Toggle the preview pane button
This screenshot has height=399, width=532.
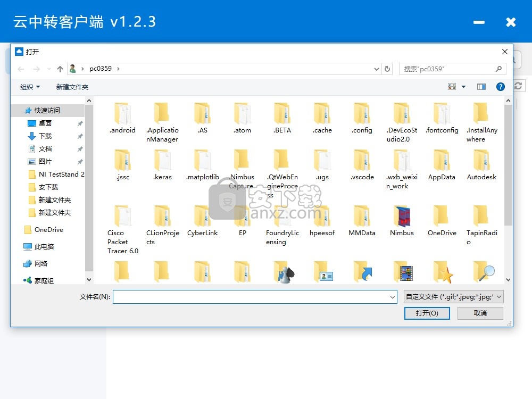click(481, 87)
